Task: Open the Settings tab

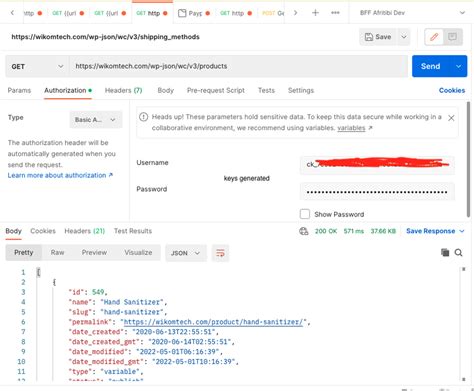Action: [301, 90]
